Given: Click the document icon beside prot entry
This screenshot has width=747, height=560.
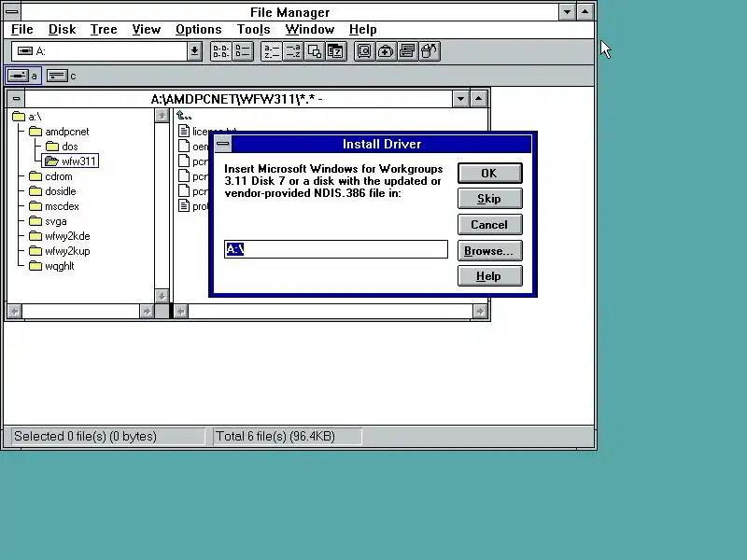Looking at the screenshot, I should 184,205.
